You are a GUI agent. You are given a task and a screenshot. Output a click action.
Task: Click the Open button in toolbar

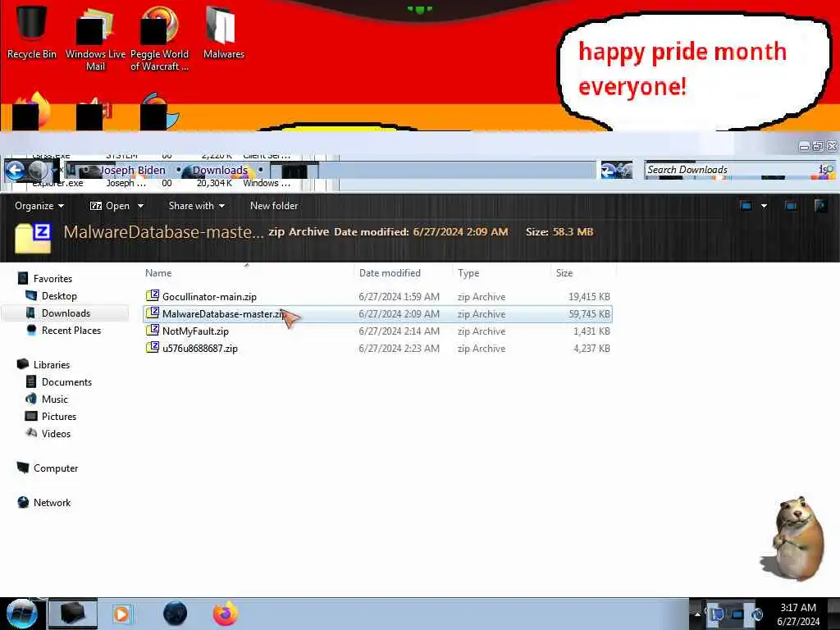[x=110, y=206]
